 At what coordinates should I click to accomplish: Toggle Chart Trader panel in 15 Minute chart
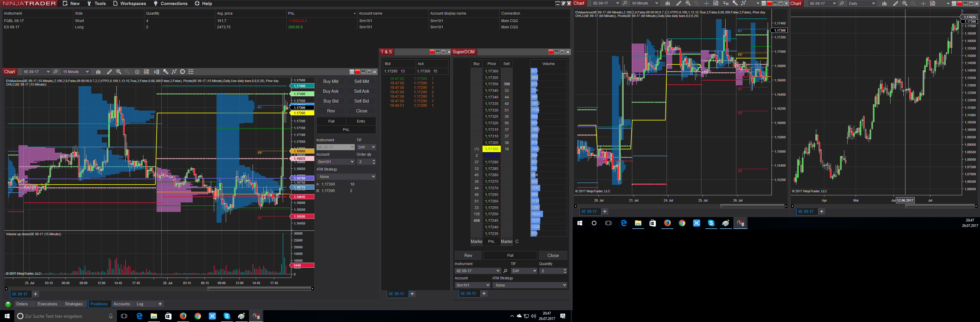click(x=156, y=72)
